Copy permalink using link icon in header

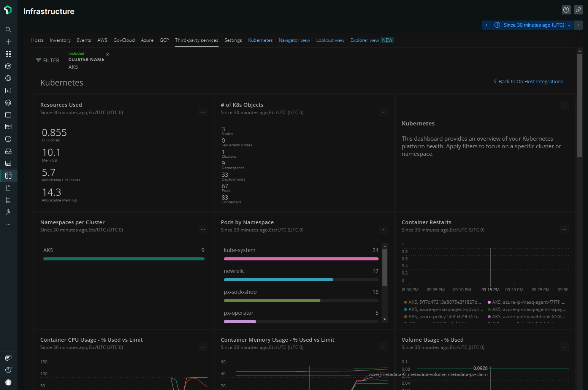pyautogui.click(x=578, y=10)
